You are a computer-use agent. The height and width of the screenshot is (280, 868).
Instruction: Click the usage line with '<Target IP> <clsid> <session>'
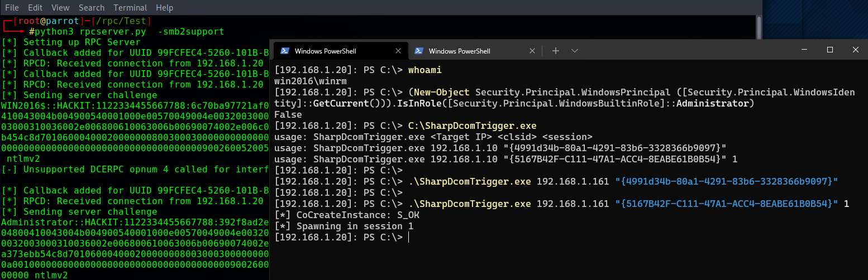(433, 137)
